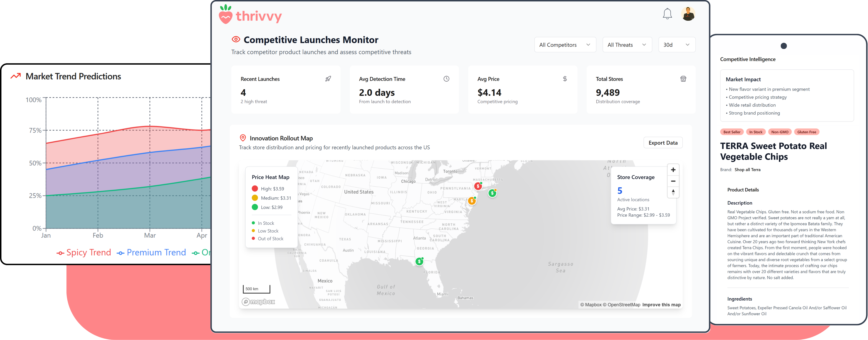Click the green price marker near Massachusetts coast
This screenshot has height=340, width=868.
click(x=492, y=193)
